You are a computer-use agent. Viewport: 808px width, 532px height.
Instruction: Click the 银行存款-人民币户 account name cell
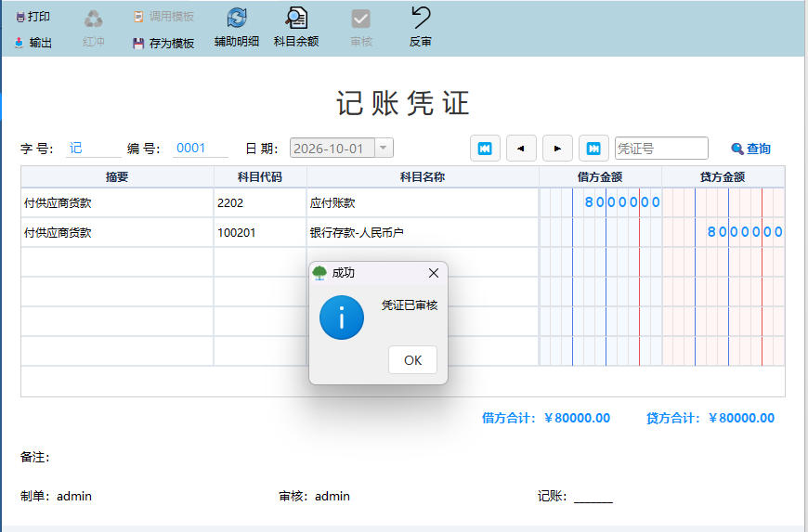click(423, 233)
